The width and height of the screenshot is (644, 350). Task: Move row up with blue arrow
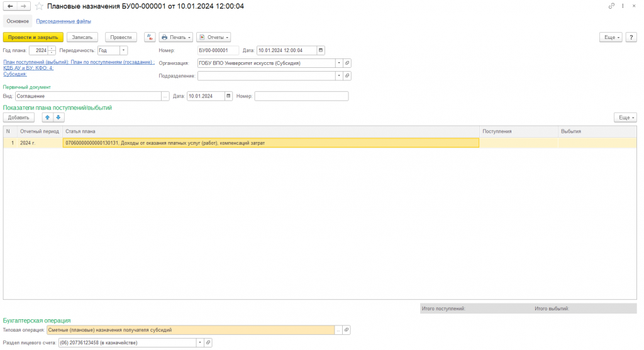click(47, 118)
